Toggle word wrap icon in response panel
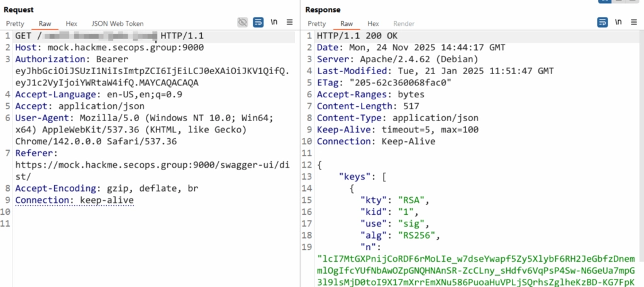Image resolution: width=644 pixels, height=287 pixels. pos(602,23)
